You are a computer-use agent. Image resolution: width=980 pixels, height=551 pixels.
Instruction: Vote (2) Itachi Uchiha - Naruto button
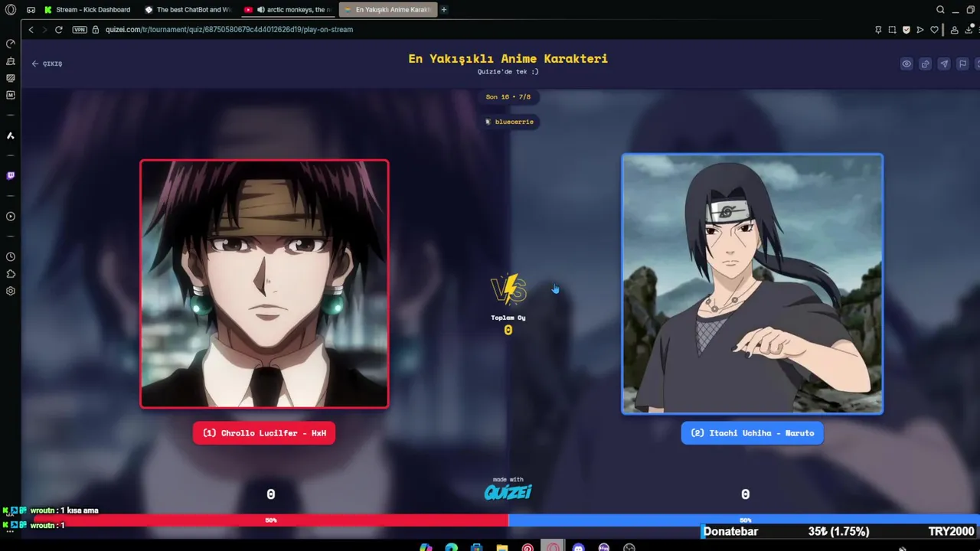coord(753,433)
